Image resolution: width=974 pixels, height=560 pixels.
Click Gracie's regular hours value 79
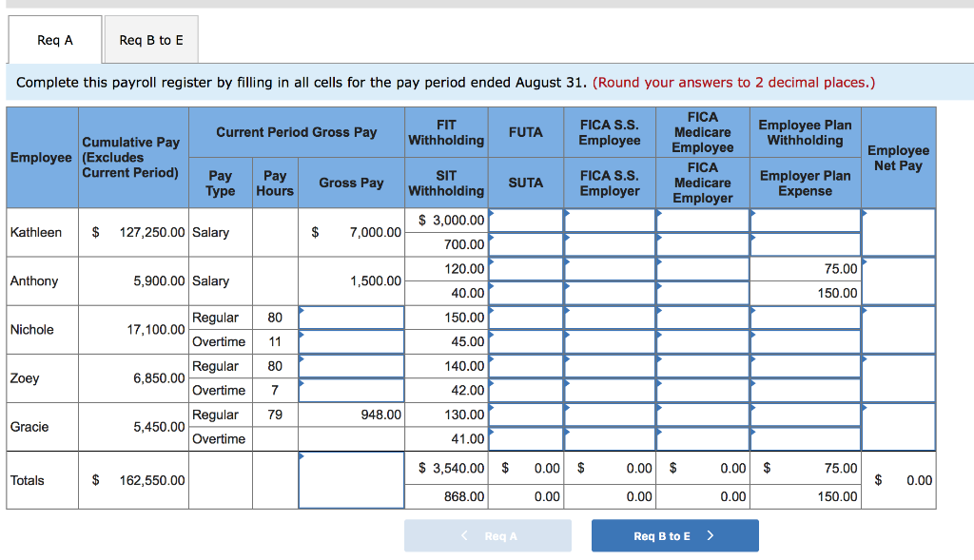(275, 415)
